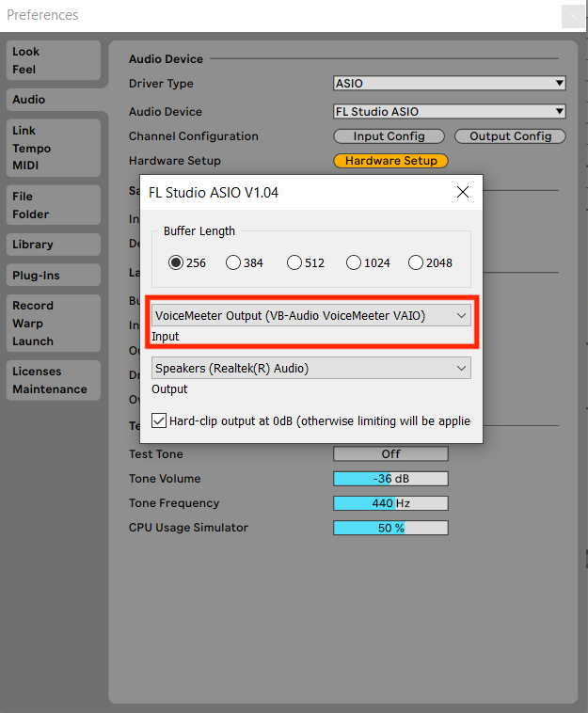The width and height of the screenshot is (588, 713).
Task: Choose 512 buffer length radio button
Action: 294,262
